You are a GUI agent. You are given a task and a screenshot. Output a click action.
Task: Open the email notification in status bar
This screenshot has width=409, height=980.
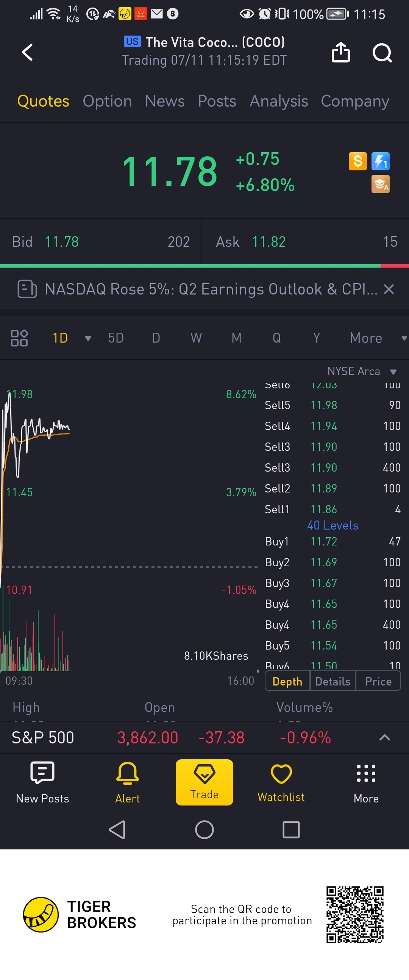coord(156,14)
